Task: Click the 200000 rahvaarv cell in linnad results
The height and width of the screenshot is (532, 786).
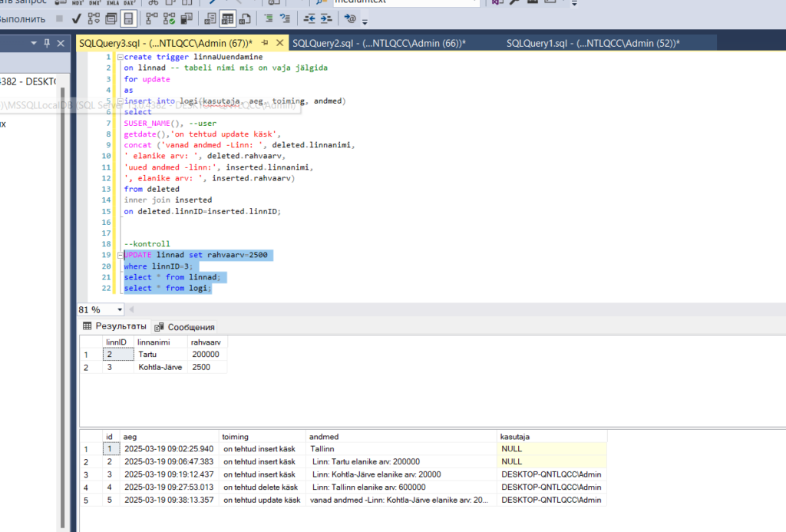Action: pos(207,355)
